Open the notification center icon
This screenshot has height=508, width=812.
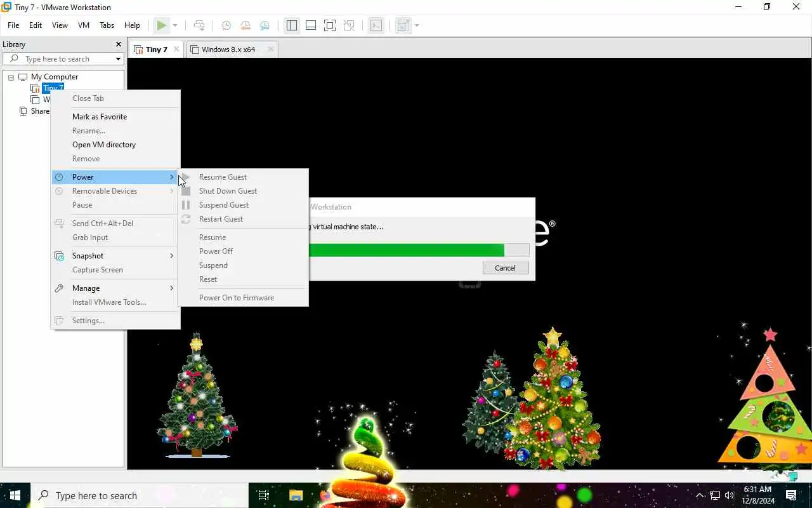click(791, 495)
